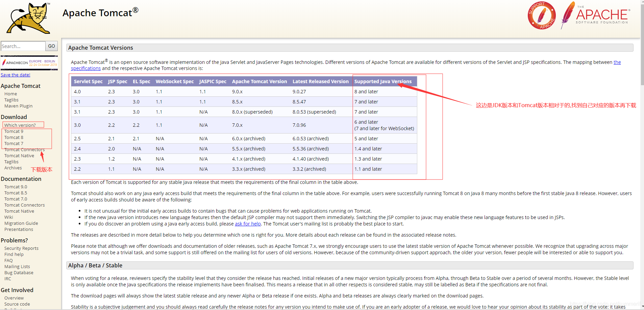644x310 pixels.
Task: Select Tomcat 9 download link
Action: coord(14,132)
